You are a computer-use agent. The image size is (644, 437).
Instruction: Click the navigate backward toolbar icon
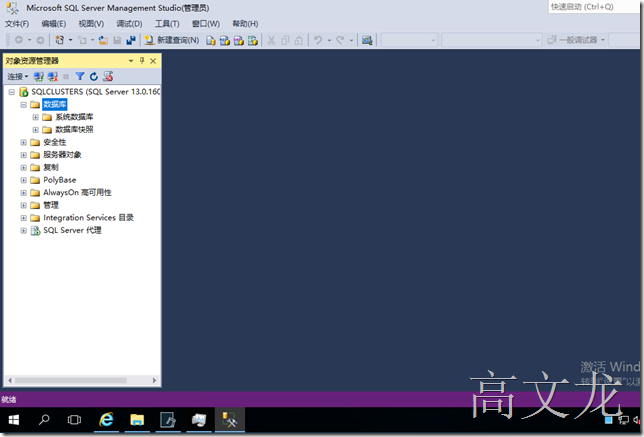(19, 40)
